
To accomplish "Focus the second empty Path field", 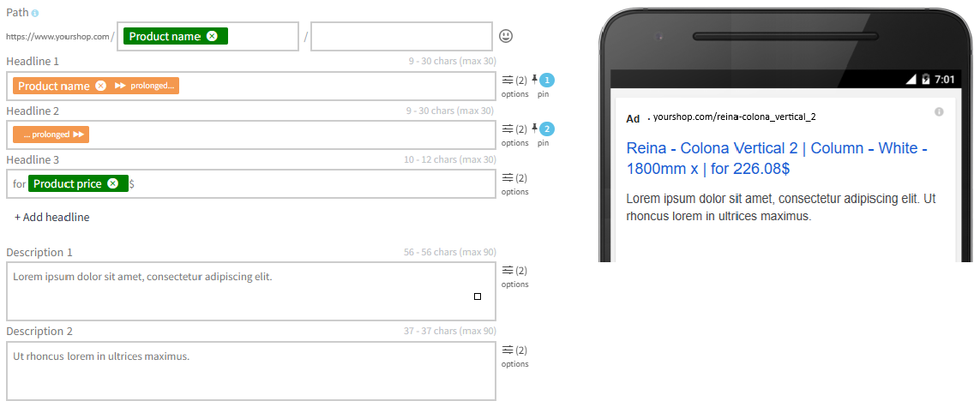I will (x=401, y=36).
